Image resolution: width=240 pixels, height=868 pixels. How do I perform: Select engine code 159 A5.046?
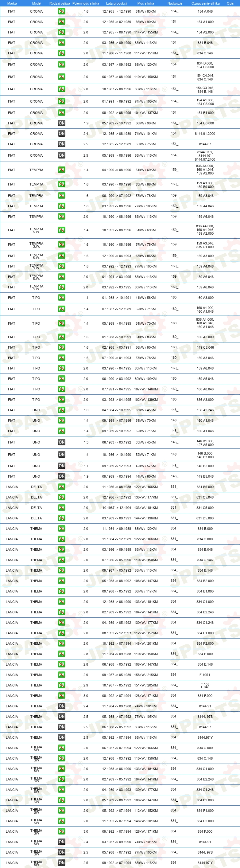coord(205,379)
